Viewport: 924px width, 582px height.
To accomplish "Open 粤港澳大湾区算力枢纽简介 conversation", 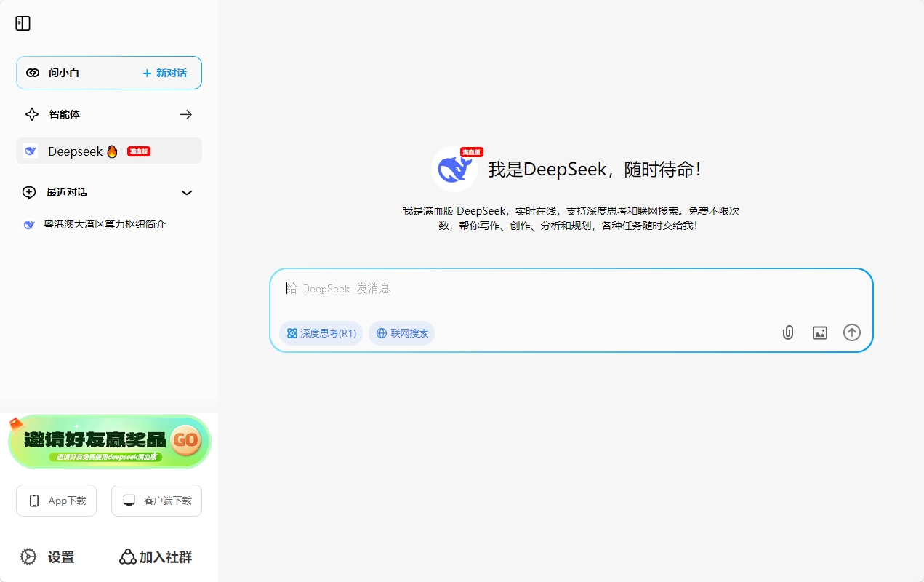I will tap(105, 225).
